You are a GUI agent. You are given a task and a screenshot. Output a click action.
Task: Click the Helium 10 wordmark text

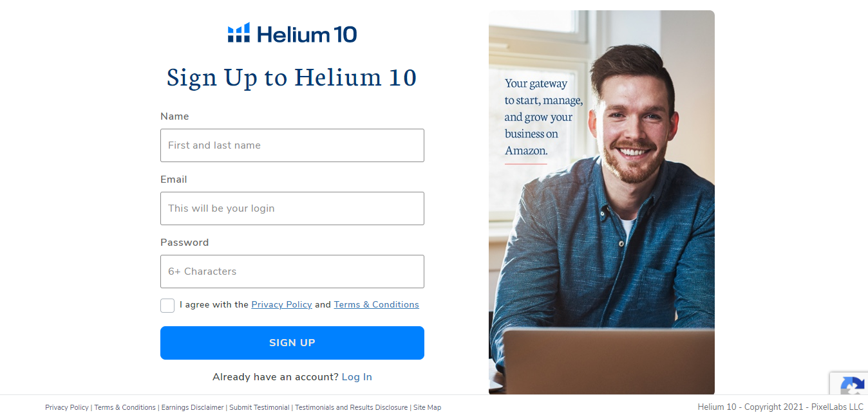tap(307, 33)
